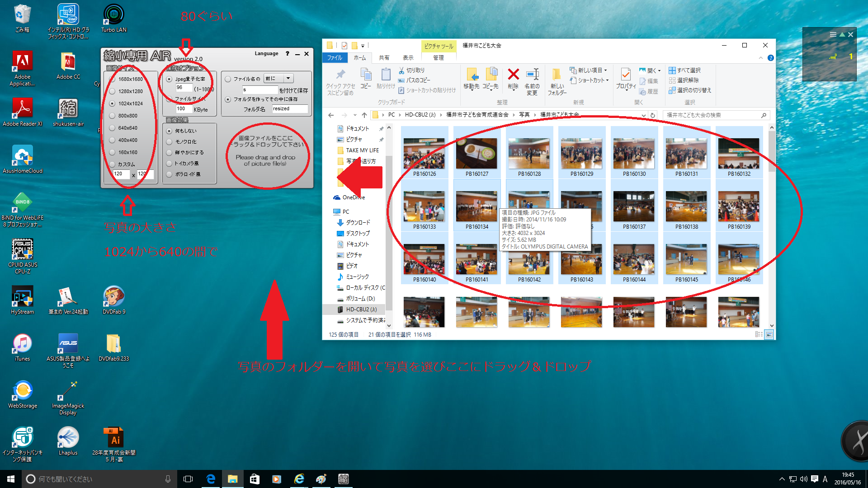
Task: Click the Properties (プロパティ) icon
Action: pos(626,74)
